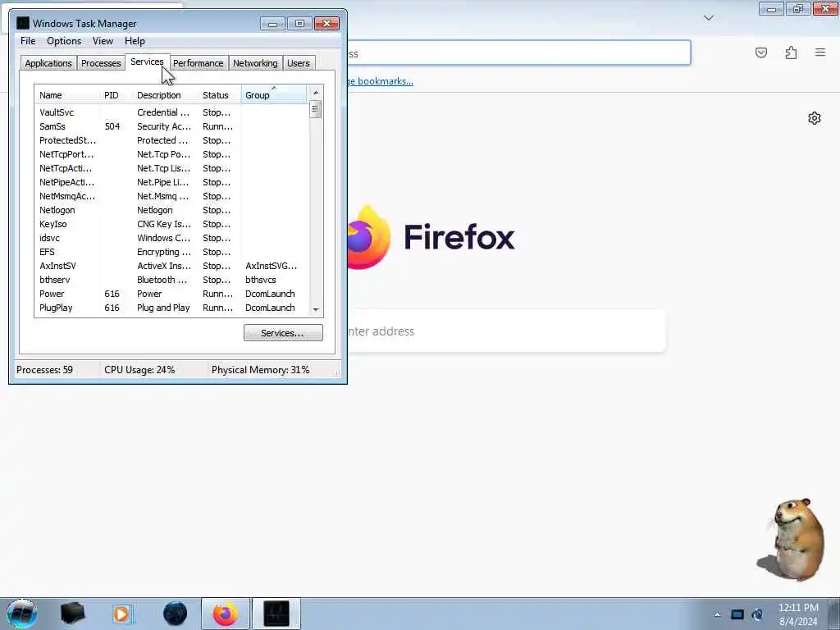Switch to the Performance tab
Image resolution: width=840 pixels, height=630 pixels.
click(198, 62)
